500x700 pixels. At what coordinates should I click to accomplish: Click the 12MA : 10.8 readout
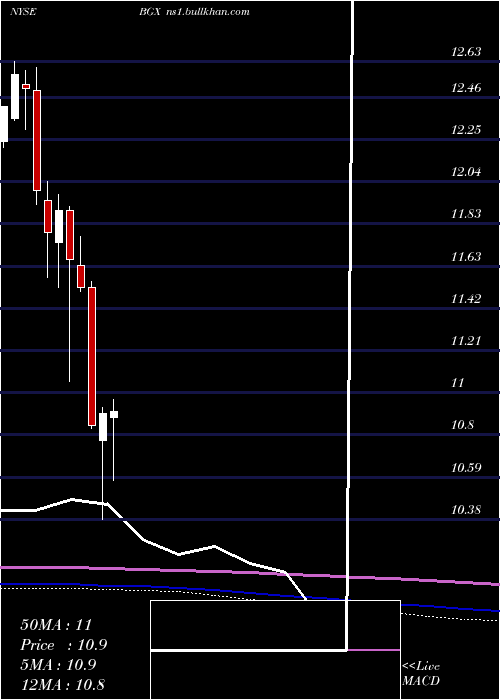coord(62,685)
